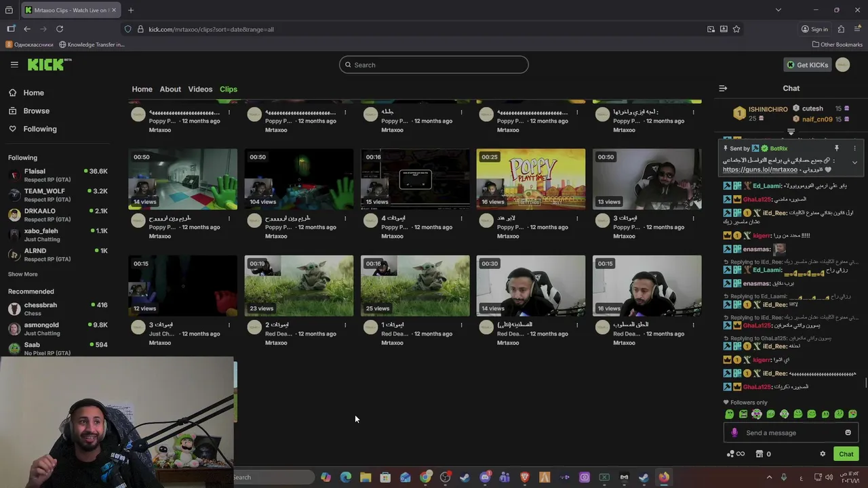Click the green Chat send button
This screenshot has width=868, height=488.
[846, 454]
